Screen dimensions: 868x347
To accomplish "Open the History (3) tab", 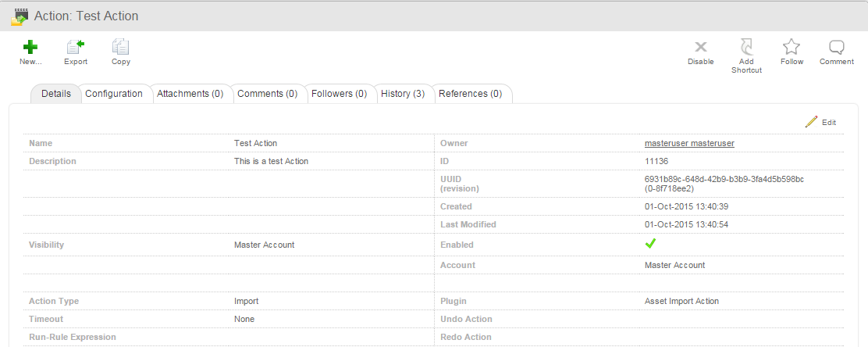I will tap(403, 94).
